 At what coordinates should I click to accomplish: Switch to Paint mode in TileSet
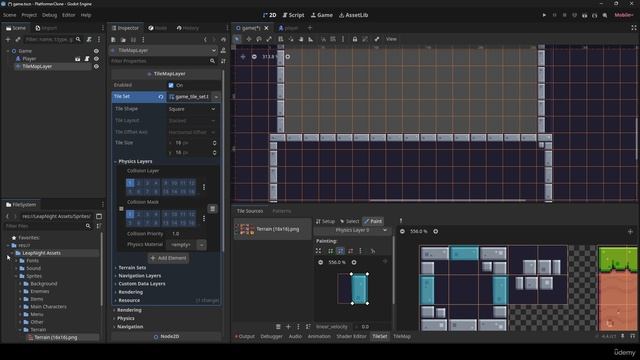373,221
